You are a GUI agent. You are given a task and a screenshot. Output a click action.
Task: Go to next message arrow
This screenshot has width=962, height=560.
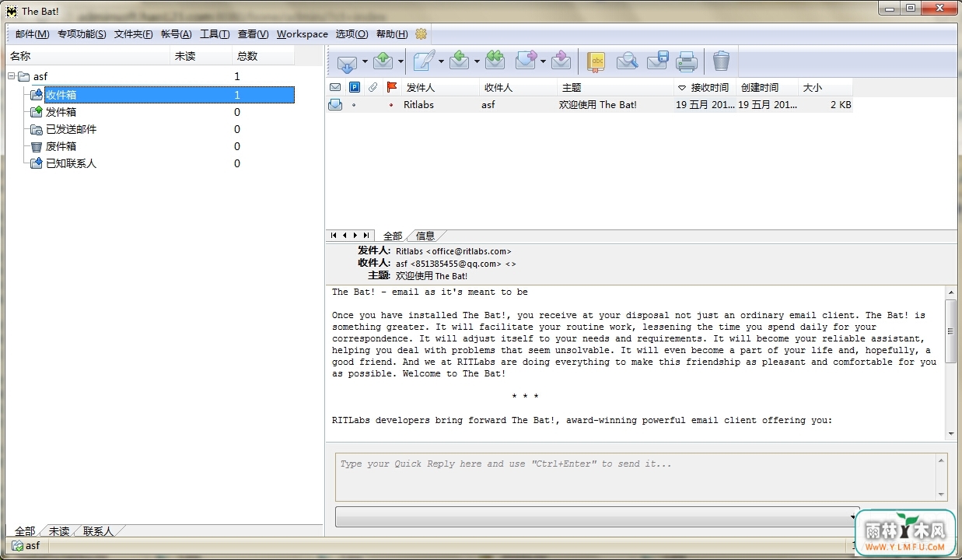pyautogui.click(x=355, y=235)
